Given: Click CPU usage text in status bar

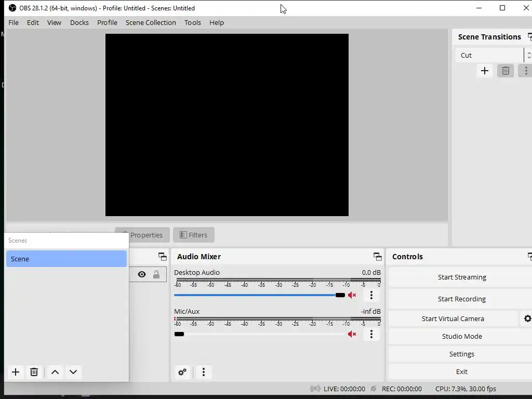Looking at the screenshot, I should (465, 389).
